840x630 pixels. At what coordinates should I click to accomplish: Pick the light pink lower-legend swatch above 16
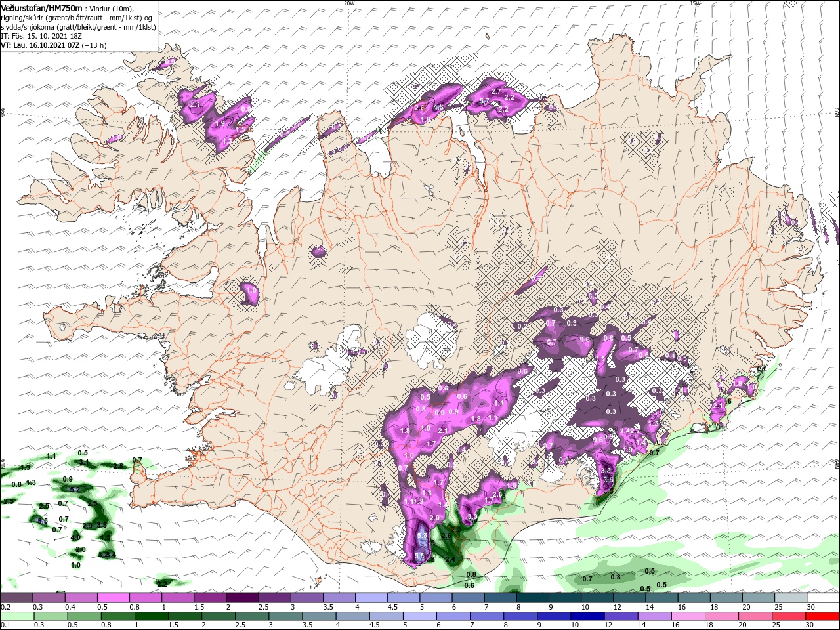pos(688,616)
